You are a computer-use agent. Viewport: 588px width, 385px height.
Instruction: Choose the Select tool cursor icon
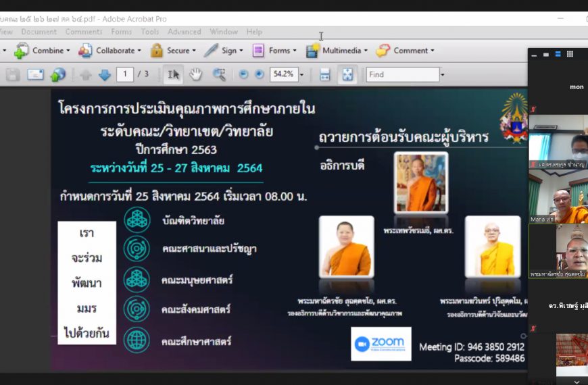tap(173, 74)
